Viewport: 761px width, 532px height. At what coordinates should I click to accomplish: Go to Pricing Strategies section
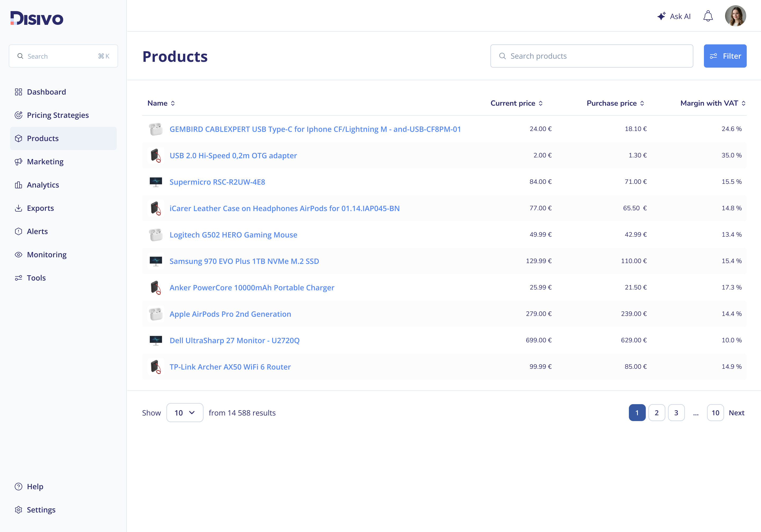click(x=63, y=115)
